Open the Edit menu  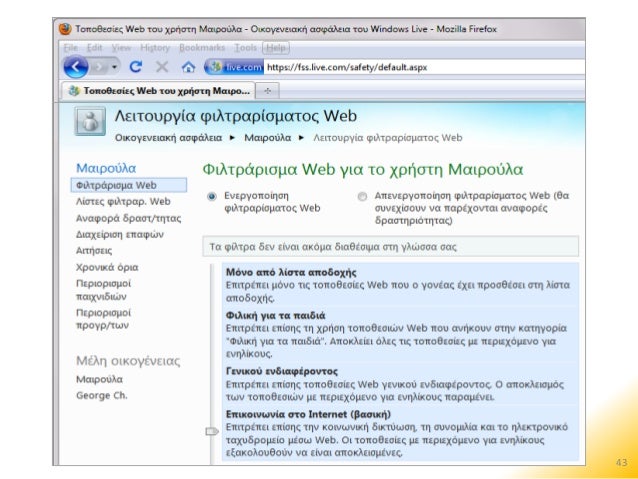tap(94, 48)
